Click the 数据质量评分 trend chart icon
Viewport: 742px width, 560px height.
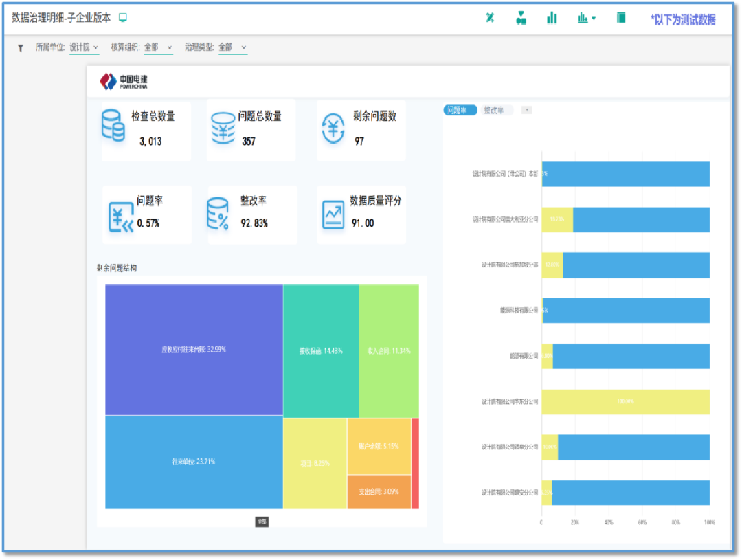pyautogui.click(x=333, y=214)
